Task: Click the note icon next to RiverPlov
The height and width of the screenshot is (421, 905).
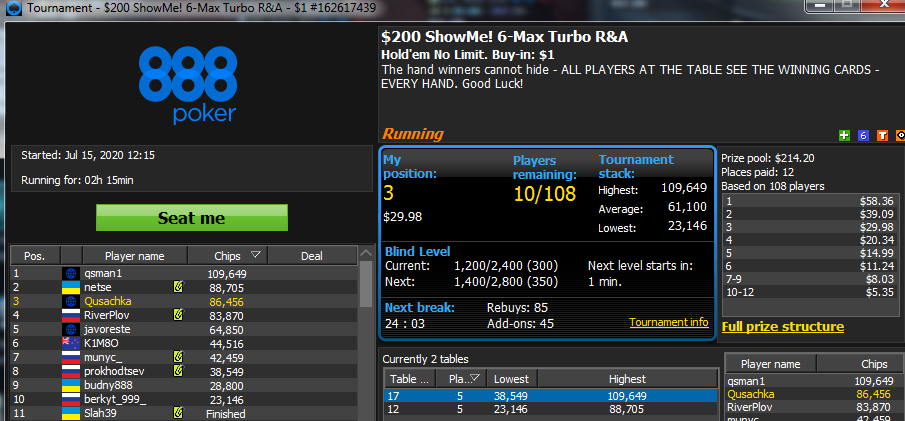Action: (x=178, y=315)
